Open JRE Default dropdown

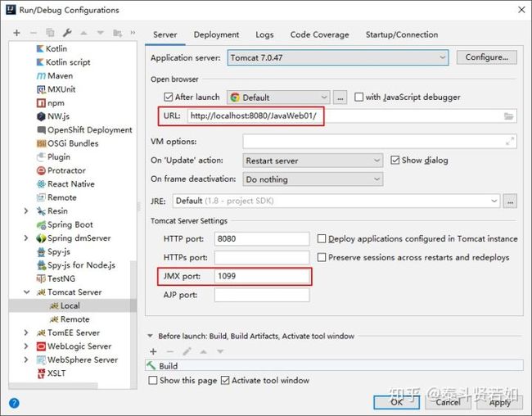(336, 201)
